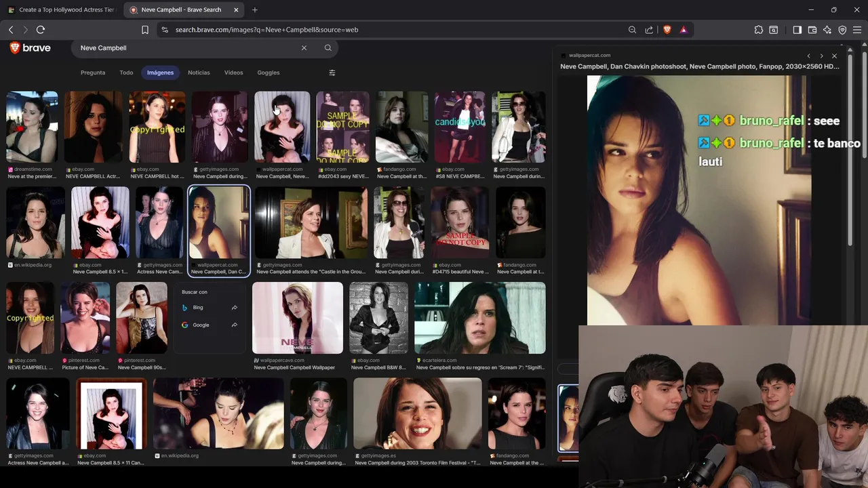Click the Brave logo on the search page
The width and height of the screenshot is (868, 488).
click(30, 48)
